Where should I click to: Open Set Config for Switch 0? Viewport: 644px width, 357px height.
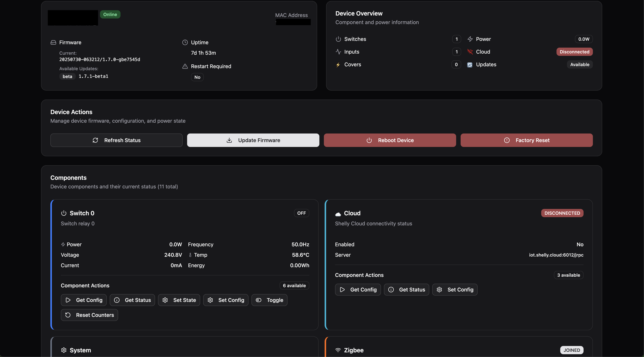tap(226, 300)
